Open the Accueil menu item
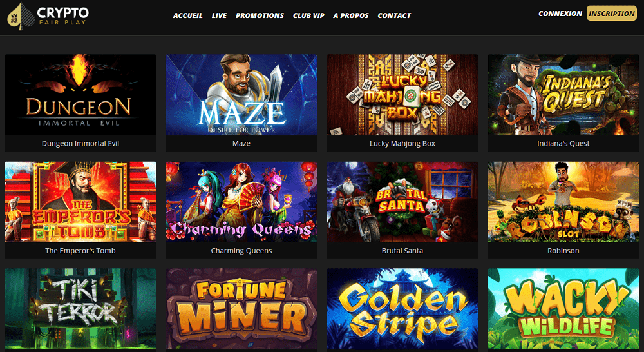 pyautogui.click(x=187, y=15)
